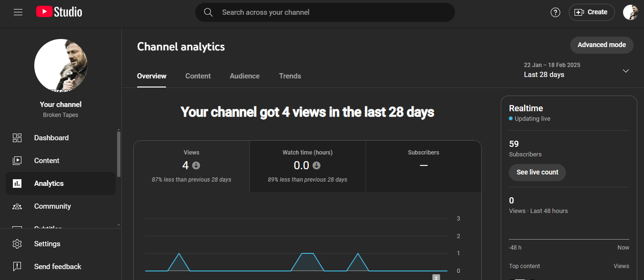
Task: Switch to the Audience tab
Action: (x=245, y=76)
